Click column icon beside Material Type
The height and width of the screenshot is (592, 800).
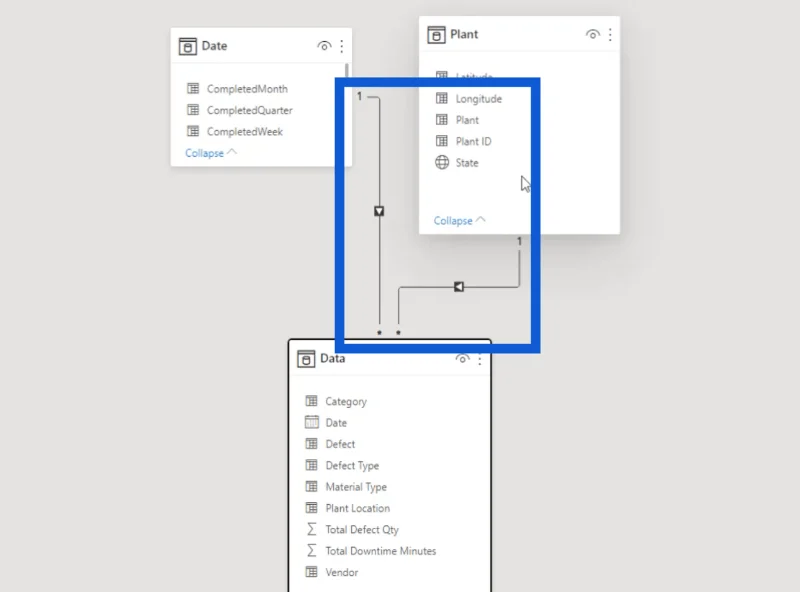(311, 486)
